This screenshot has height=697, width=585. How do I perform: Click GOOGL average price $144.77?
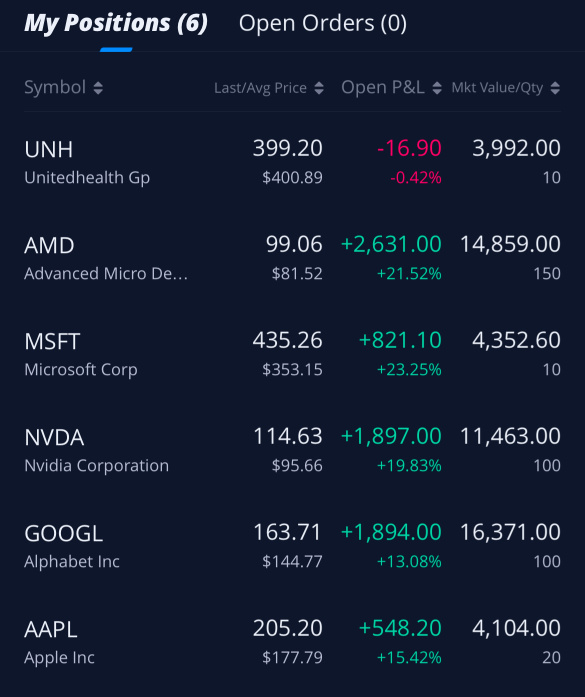(x=292, y=562)
